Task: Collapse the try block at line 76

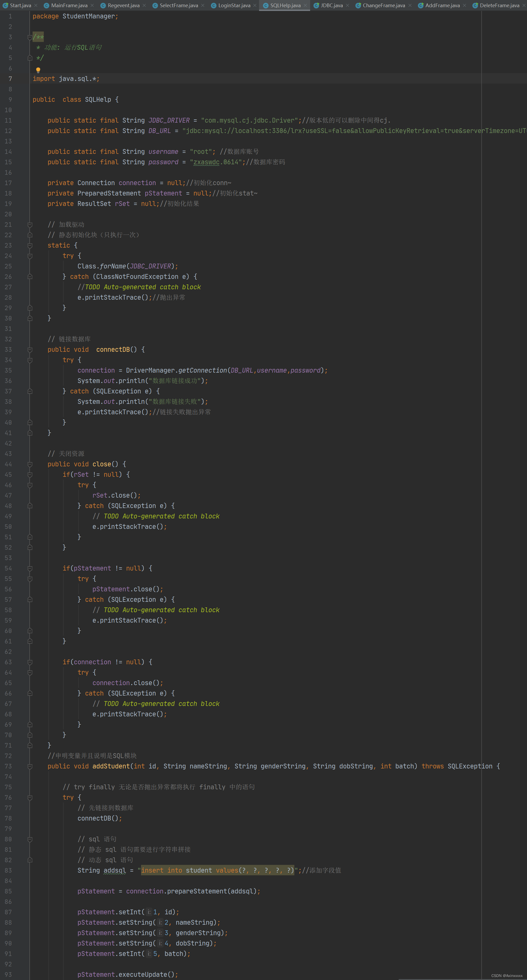Action: click(x=30, y=798)
